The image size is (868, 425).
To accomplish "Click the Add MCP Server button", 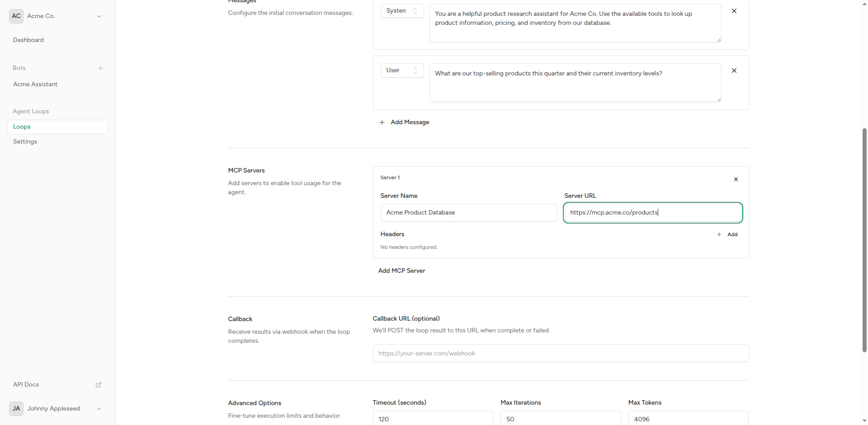I will 401,270.
